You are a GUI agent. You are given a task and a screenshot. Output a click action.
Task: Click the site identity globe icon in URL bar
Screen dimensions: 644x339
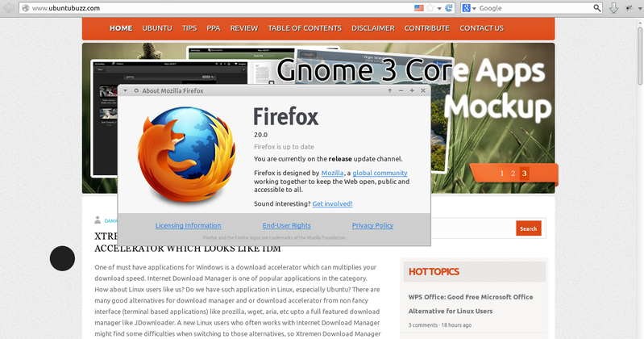pos(26,8)
